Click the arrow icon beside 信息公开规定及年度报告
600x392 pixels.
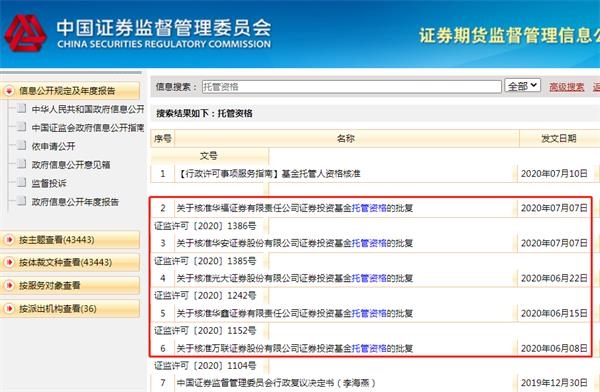point(9,91)
